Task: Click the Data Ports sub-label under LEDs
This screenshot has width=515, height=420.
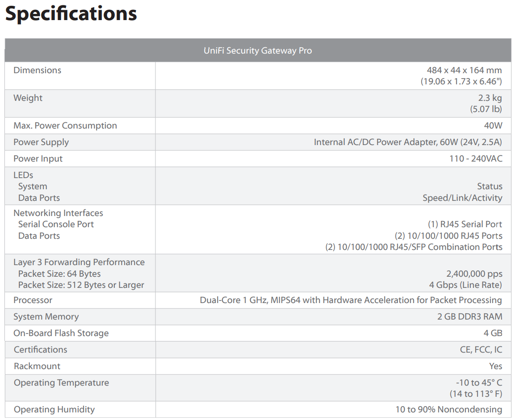Action: point(39,198)
